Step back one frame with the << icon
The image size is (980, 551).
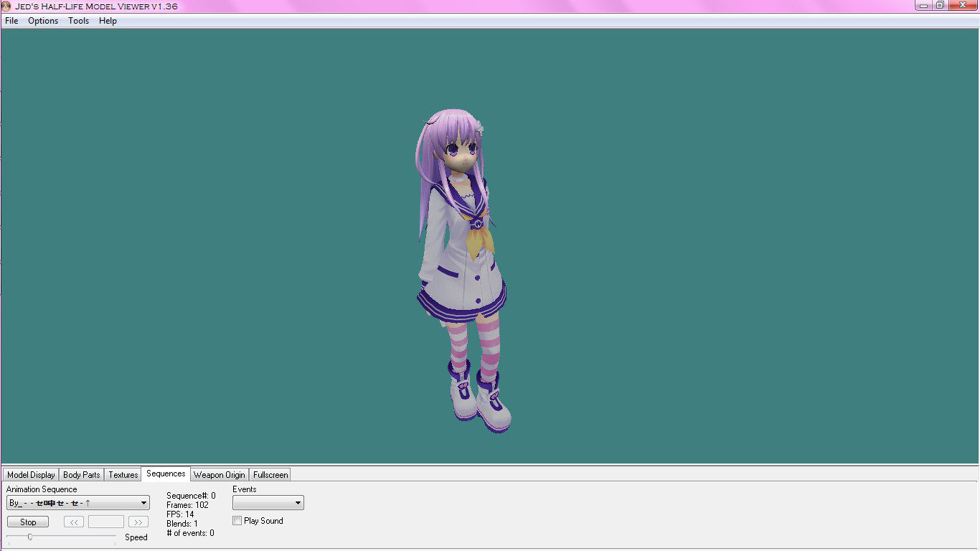pyautogui.click(x=73, y=522)
